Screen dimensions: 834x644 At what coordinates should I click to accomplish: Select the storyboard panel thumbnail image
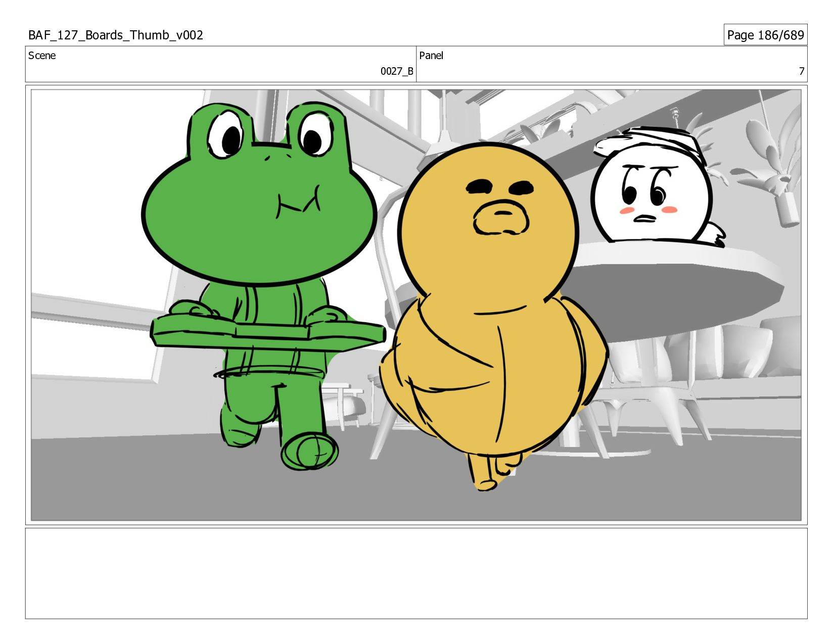pos(416,305)
